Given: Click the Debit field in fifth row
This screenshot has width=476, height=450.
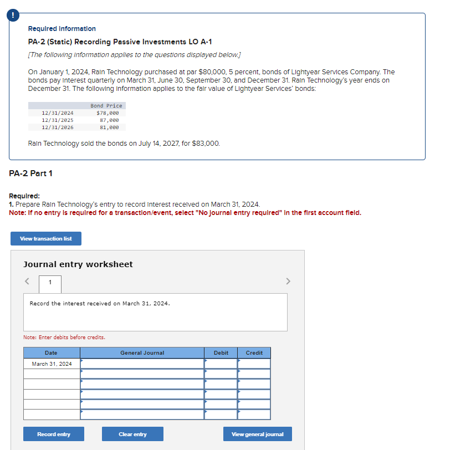Looking at the screenshot, I should pos(221,404).
